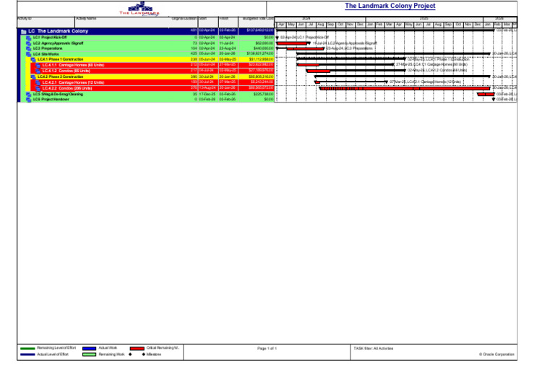555x392 pixels.
Task: Click the LC.3 Preparations finish date 23-Aug-24
Action: (x=228, y=48)
